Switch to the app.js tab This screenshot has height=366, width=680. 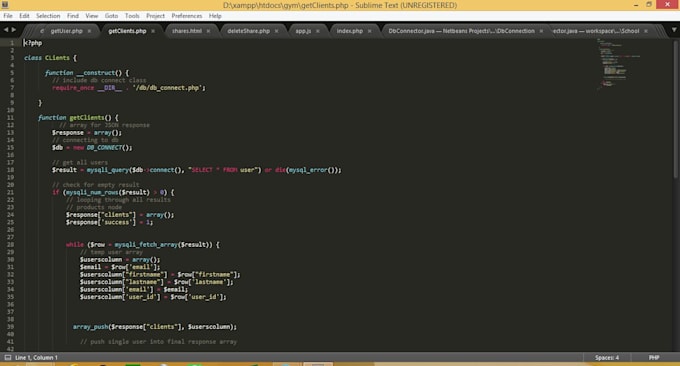tap(303, 31)
